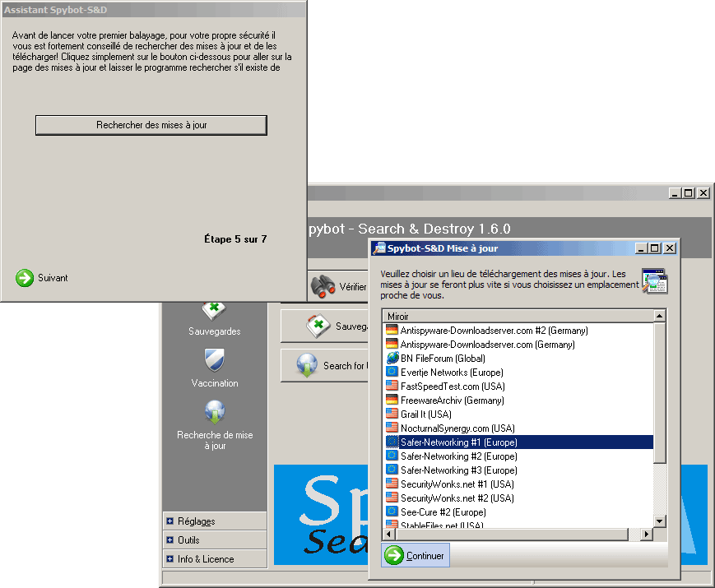Click mirror list horizontal scrollbar right arrow
The width and height of the screenshot is (715, 588).
pyautogui.click(x=647, y=535)
